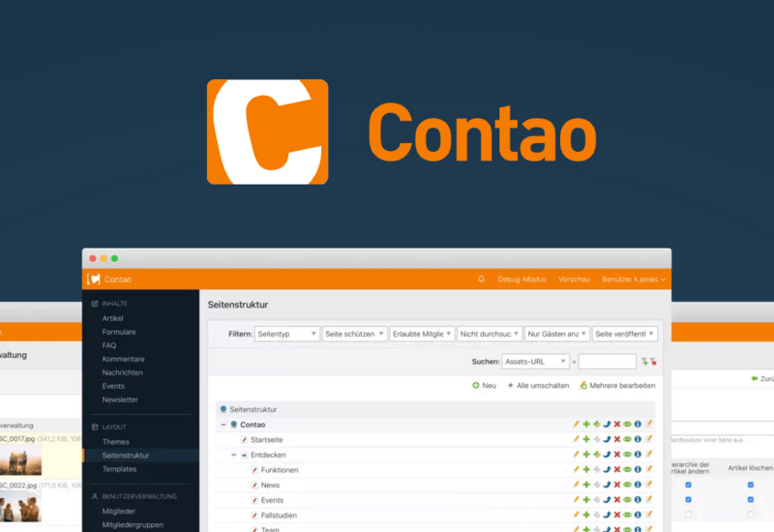
Task: Duplicate Entdecken page with its subpages
Action: (x=597, y=455)
